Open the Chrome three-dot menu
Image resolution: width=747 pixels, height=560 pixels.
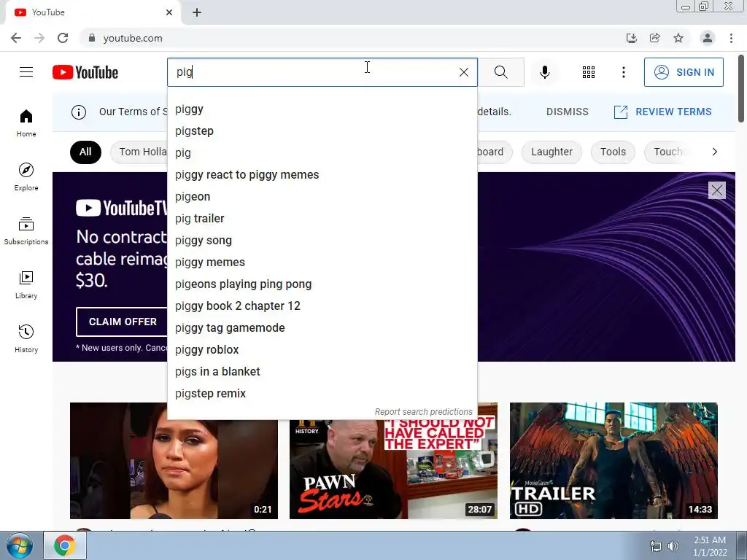click(x=731, y=38)
